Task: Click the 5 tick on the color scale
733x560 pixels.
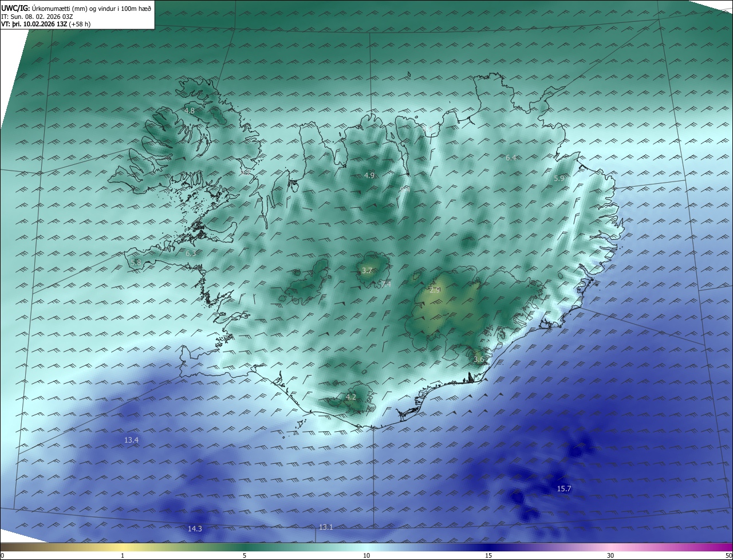Action: (245, 555)
